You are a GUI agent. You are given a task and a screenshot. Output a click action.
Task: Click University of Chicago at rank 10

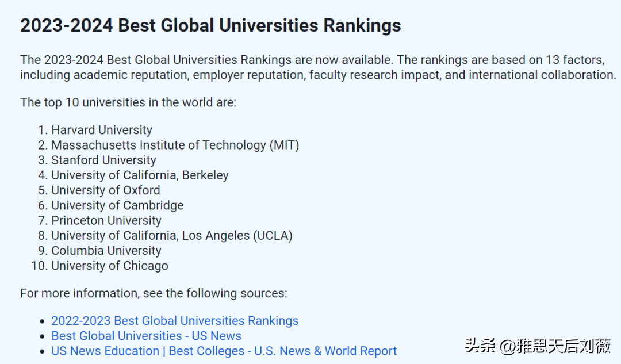(x=110, y=266)
